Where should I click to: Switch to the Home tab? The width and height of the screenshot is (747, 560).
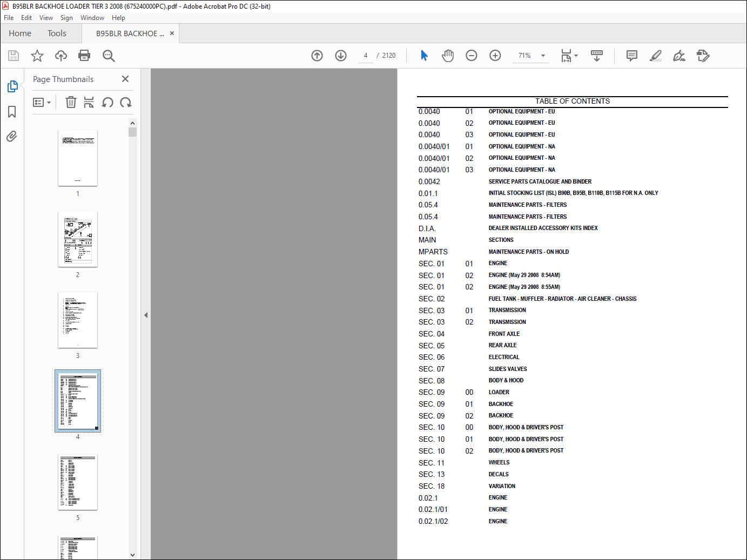pyautogui.click(x=20, y=33)
